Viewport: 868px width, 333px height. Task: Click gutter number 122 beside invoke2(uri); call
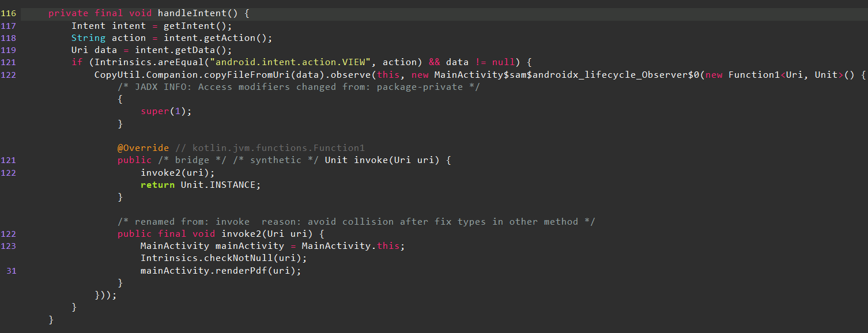[x=9, y=173]
